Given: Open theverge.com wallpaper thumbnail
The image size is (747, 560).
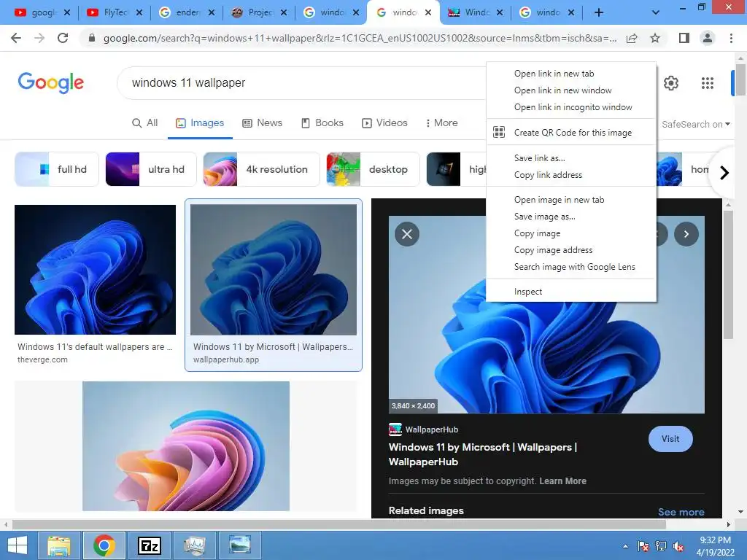Looking at the screenshot, I should [96, 270].
